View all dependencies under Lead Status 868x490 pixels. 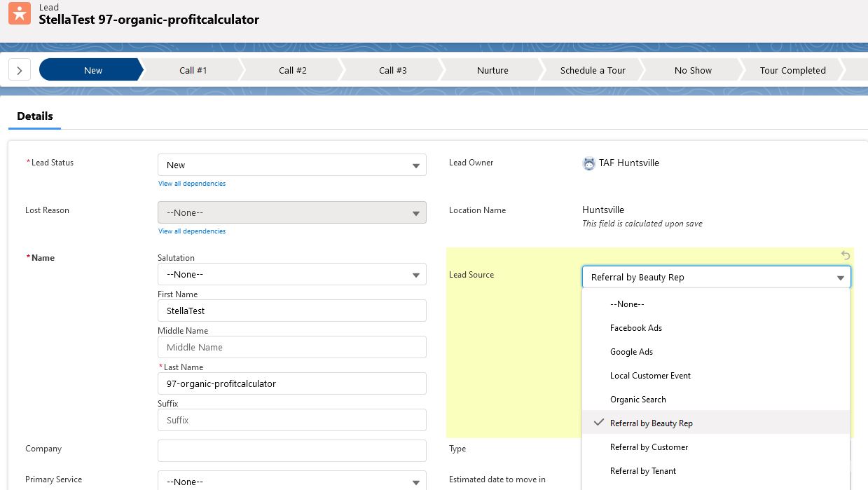[192, 184]
